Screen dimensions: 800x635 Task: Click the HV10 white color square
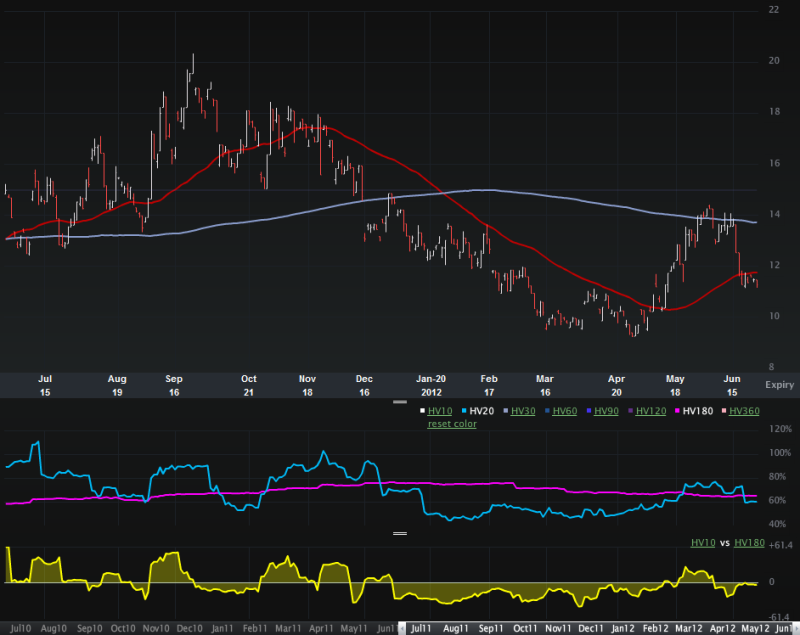point(423,411)
